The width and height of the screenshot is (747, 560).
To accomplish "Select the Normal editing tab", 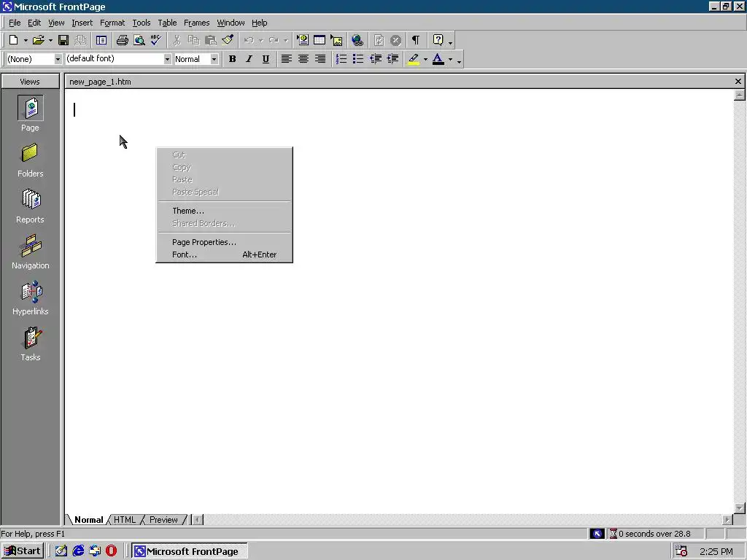I will click(88, 519).
